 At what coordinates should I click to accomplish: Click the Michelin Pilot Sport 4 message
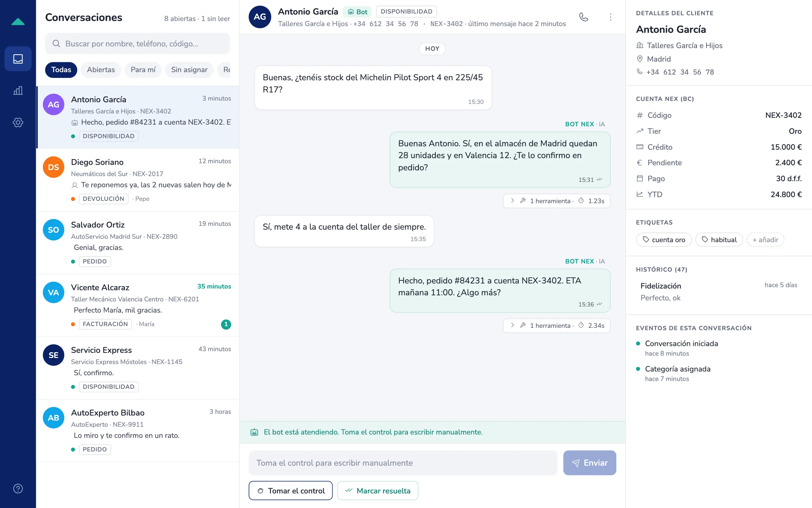click(373, 88)
